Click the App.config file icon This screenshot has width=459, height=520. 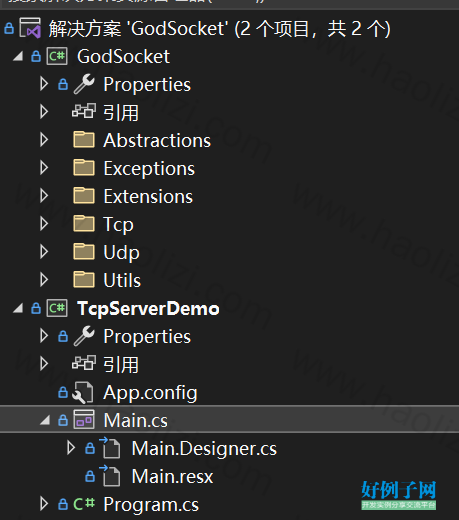point(83,392)
